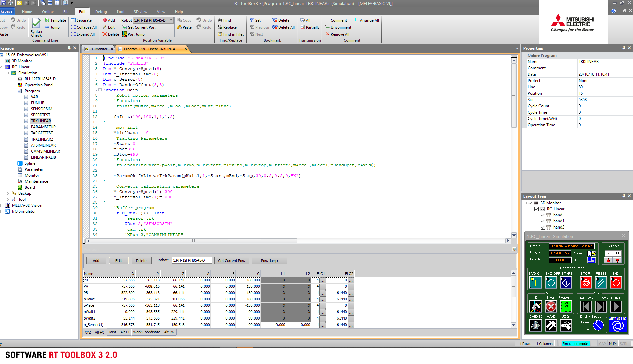Click the SVO ON servo button
Viewport: 633px width, 364px height.
click(x=535, y=283)
